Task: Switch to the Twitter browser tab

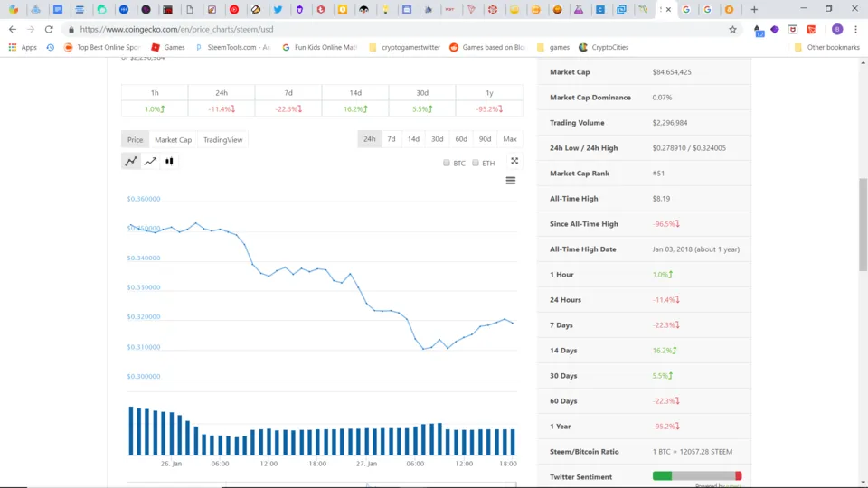Action: tap(278, 9)
